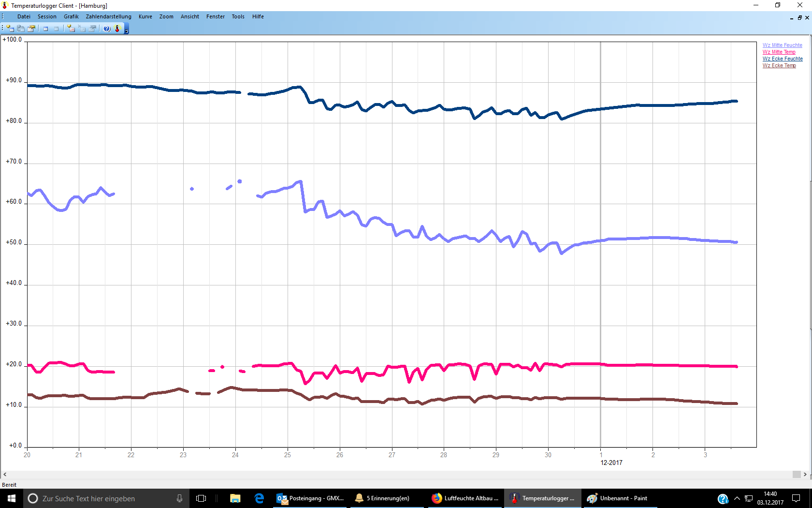Open File Explorer from the taskbar
The image size is (812, 508).
(235, 498)
